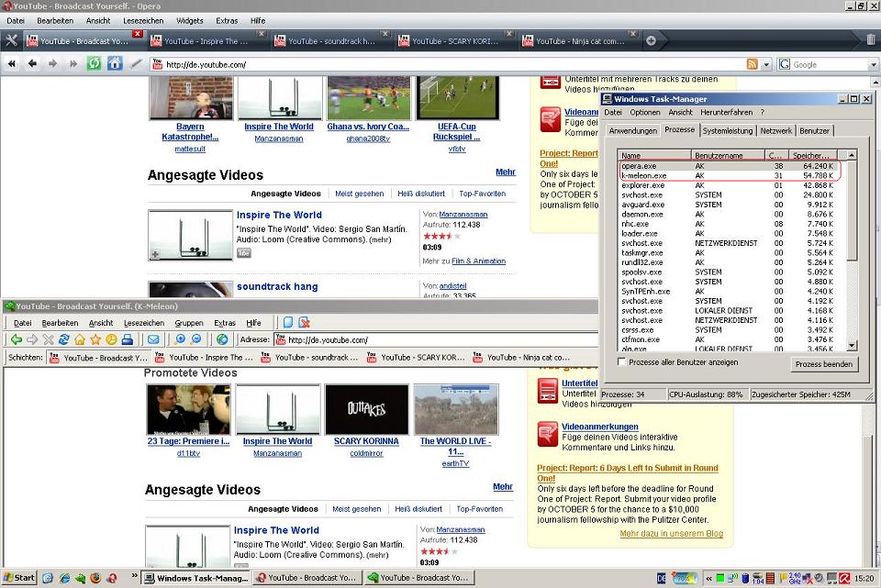The height and width of the screenshot is (588, 881).
Task: Switch to 'Systemleistung' tab in Task Manager
Action: [x=727, y=131]
